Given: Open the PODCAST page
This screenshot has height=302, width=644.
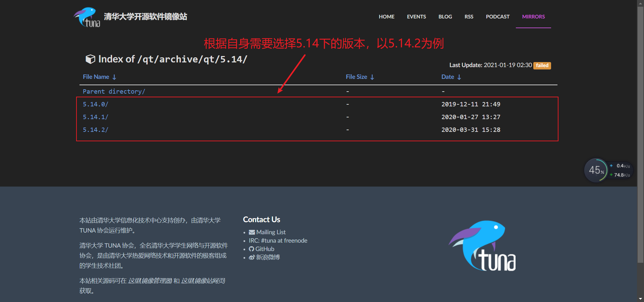Looking at the screenshot, I should point(498,16).
